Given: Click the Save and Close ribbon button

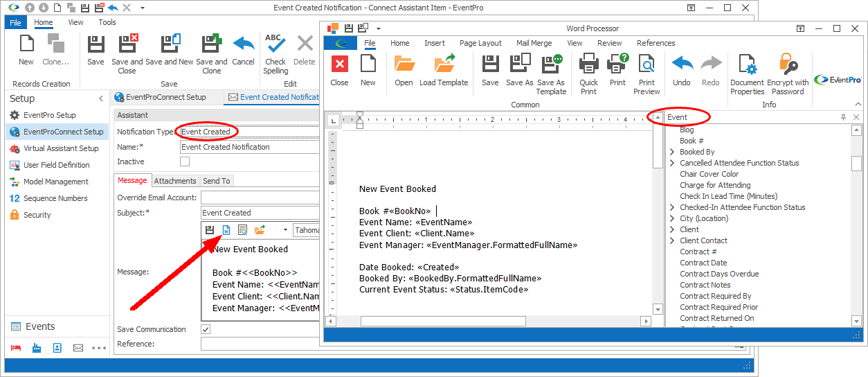Looking at the screenshot, I should 127,53.
